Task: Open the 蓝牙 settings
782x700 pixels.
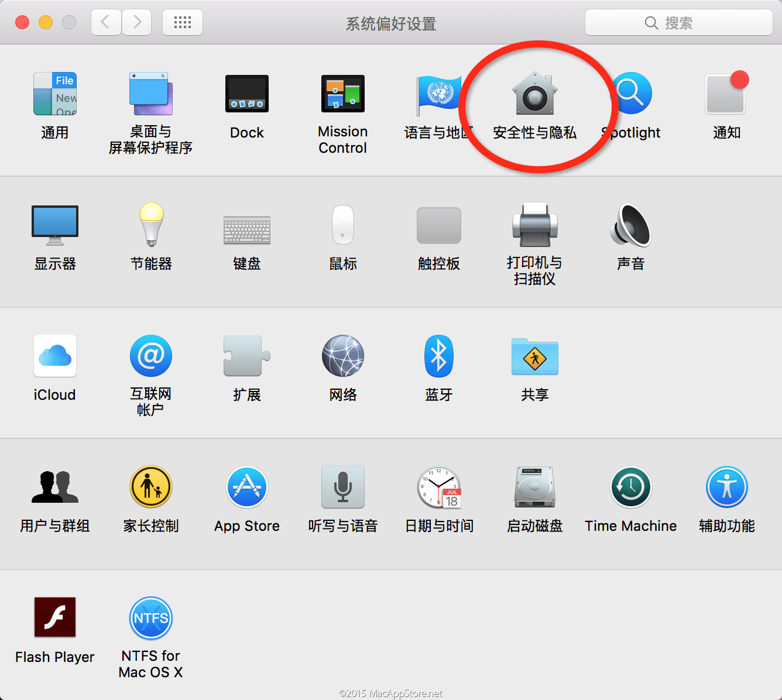Action: (x=438, y=356)
